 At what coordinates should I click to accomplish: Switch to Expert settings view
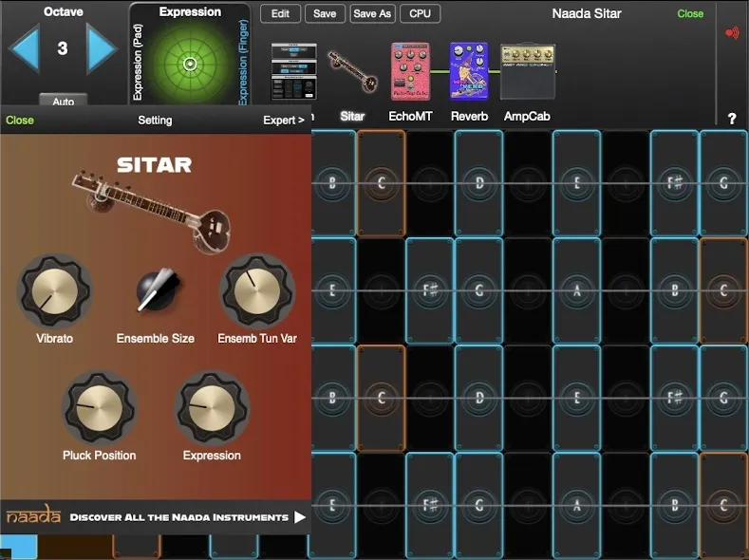pos(284,121)
